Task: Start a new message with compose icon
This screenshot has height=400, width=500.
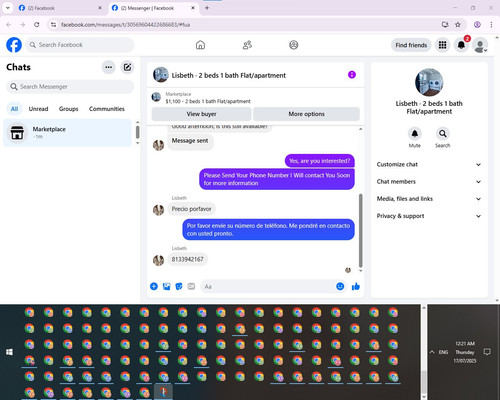Action: pos(127,67)
